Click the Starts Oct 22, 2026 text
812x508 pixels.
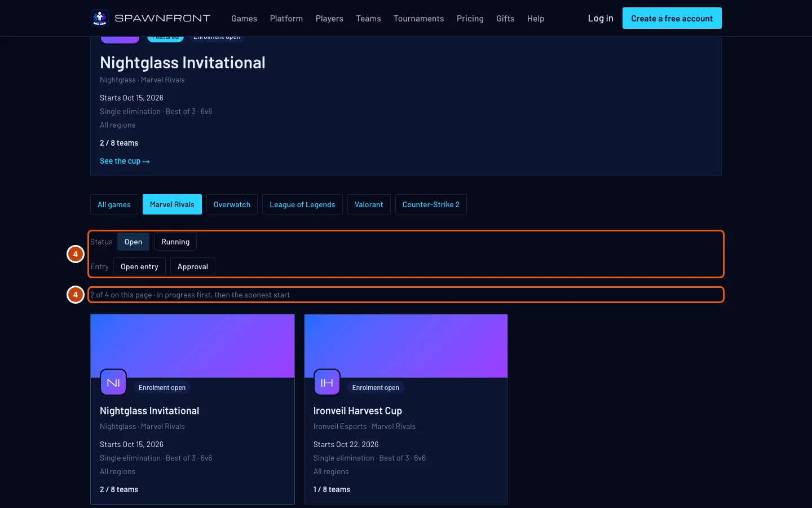pyautogui.click(x=346, y=444)
